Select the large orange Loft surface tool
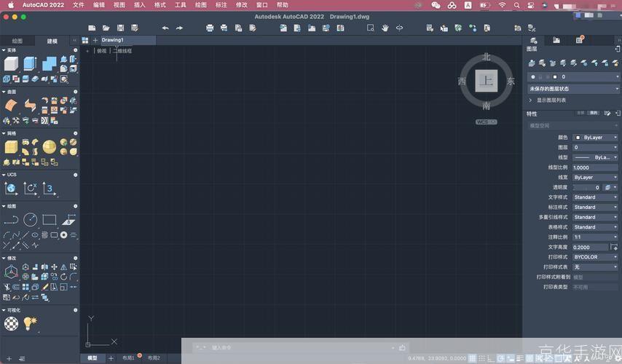622x364 pixels. pyautogui.click(x=11, y=105)
